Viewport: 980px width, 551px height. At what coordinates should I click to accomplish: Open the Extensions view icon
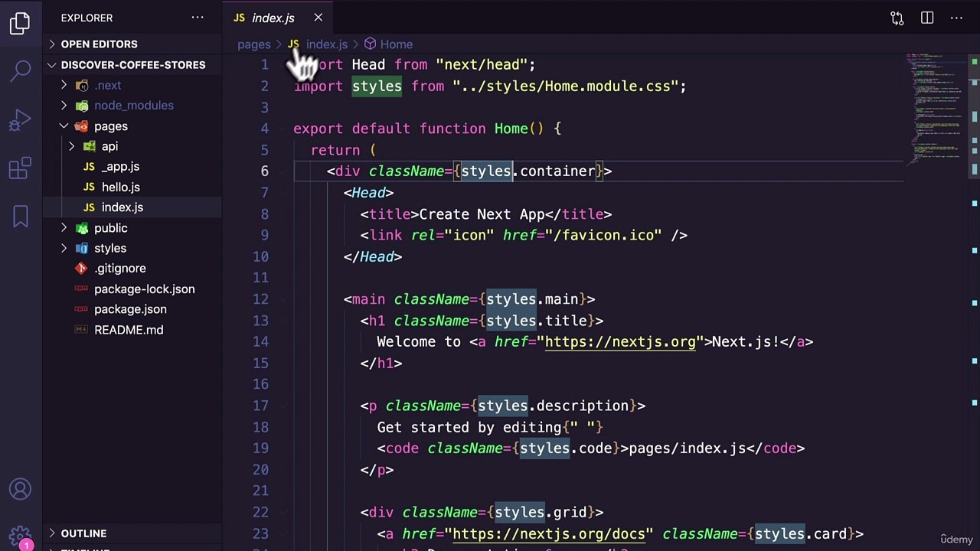(21, 168)
